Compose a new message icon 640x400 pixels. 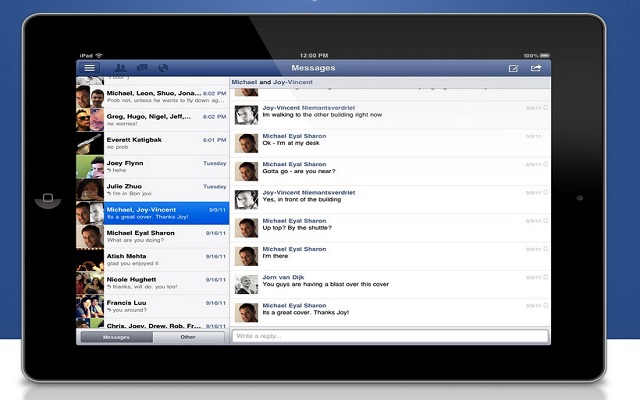pyautogui.click(x=513, y=69)
